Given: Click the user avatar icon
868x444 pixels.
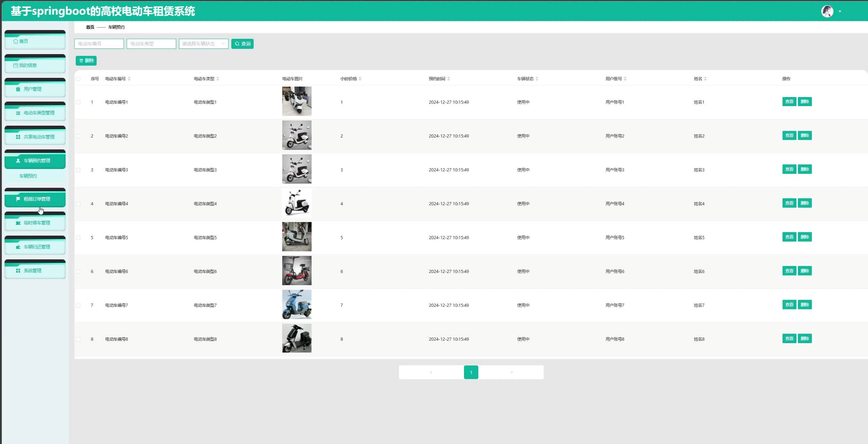Looking at the screenshot, I should (x=827, y=12).
